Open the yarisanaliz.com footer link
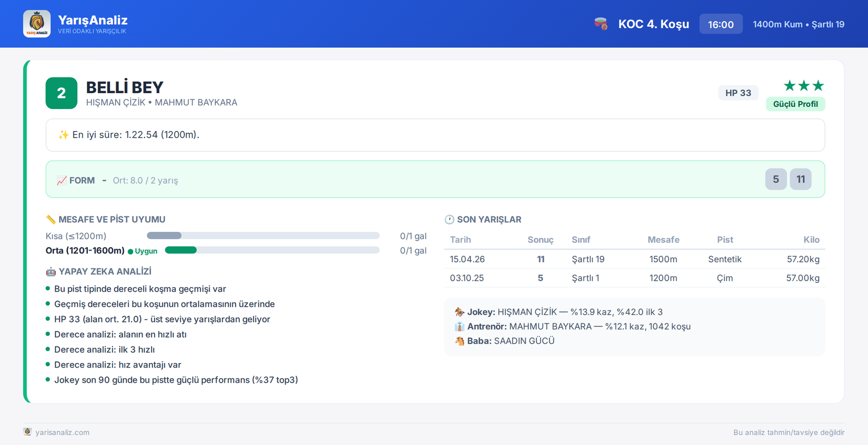The image size is (868, 445). pos(62,433)
